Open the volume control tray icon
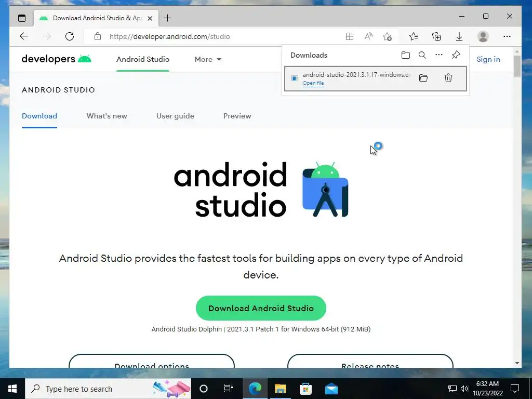Viewport: 532px width, 399px height. click(464, 389)
